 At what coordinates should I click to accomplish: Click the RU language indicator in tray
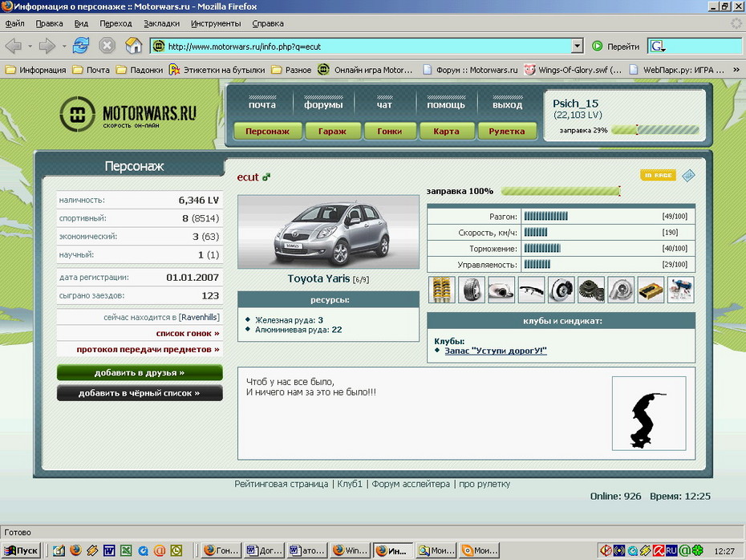(671, 551)
